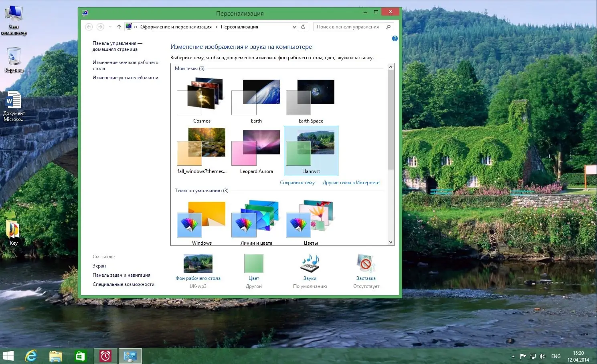Click the theme list scrollbar thumb

pos(391,120)
